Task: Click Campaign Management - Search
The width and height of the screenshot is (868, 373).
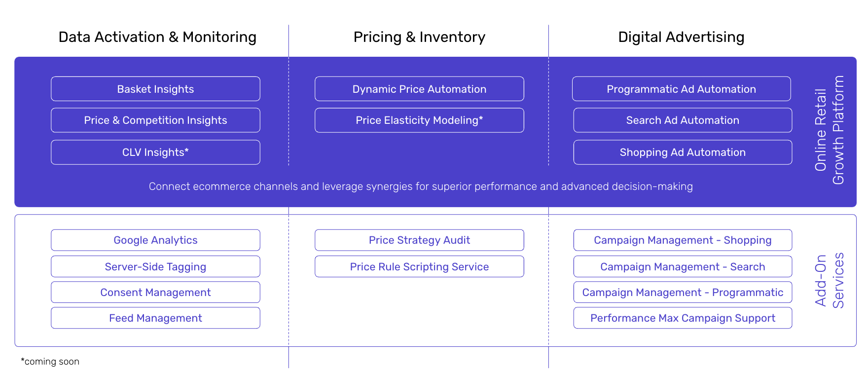Action: tap(683, 266)
